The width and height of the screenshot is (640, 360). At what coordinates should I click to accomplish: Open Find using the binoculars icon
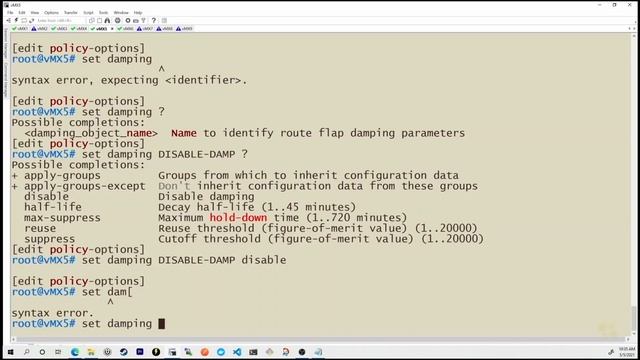pyautogui.click(x=107, y=20)
